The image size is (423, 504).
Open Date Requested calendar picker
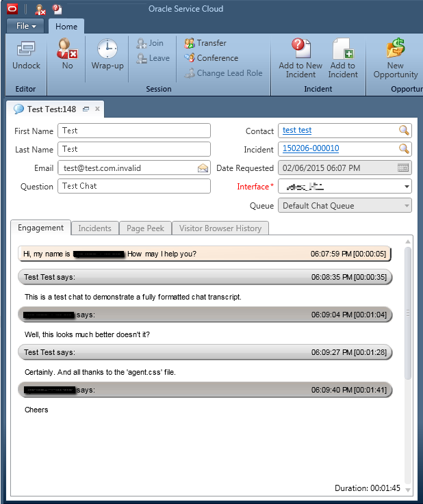coord(403,168)
